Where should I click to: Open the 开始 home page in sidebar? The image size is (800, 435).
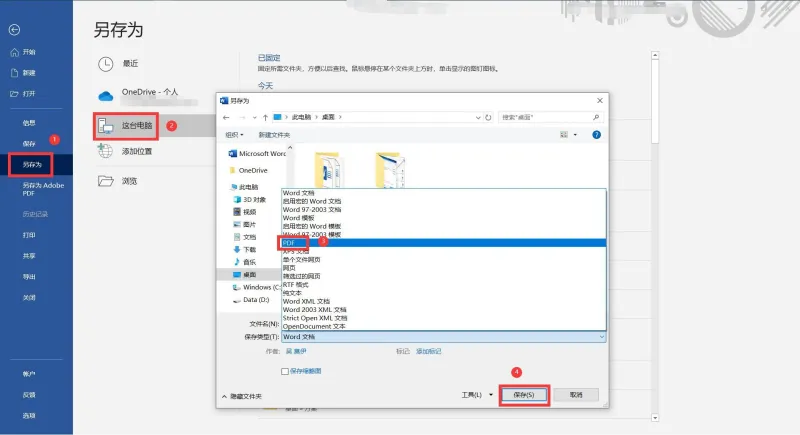click(x=23, y=52)
